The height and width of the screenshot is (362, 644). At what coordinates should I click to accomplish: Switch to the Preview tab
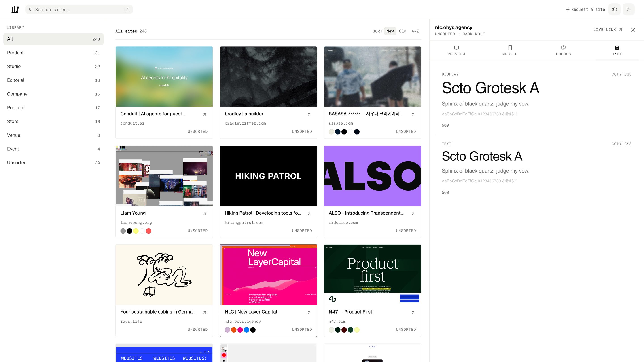(x=456, y=51)
